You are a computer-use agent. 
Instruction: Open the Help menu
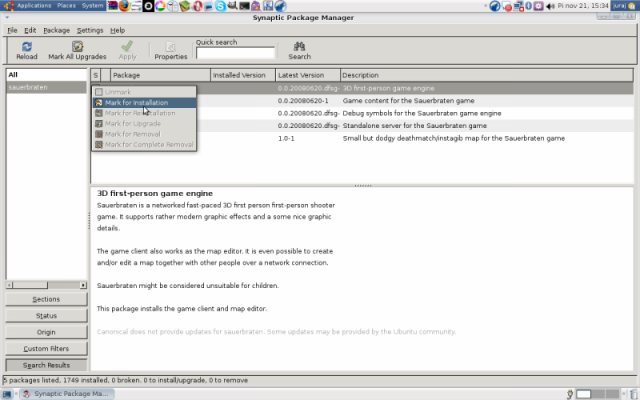tap(118, 30)
